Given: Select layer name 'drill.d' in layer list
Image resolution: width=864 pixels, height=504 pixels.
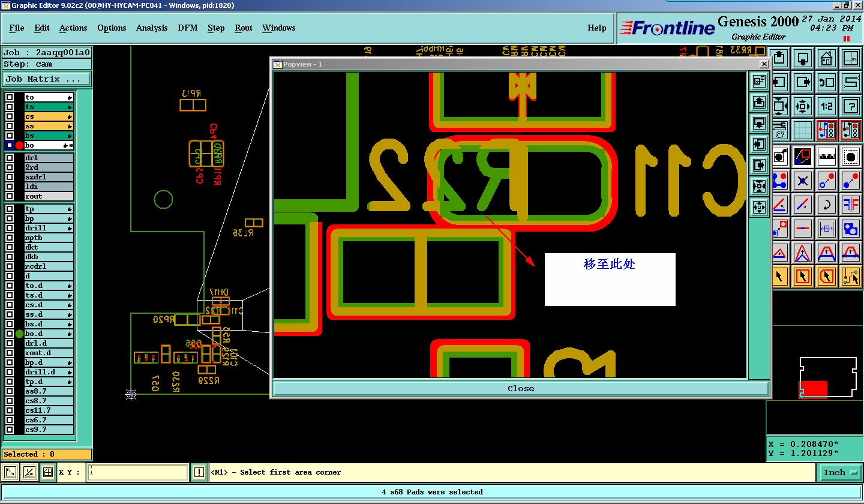Looking at the screenshot, I should tap(49, 372).
